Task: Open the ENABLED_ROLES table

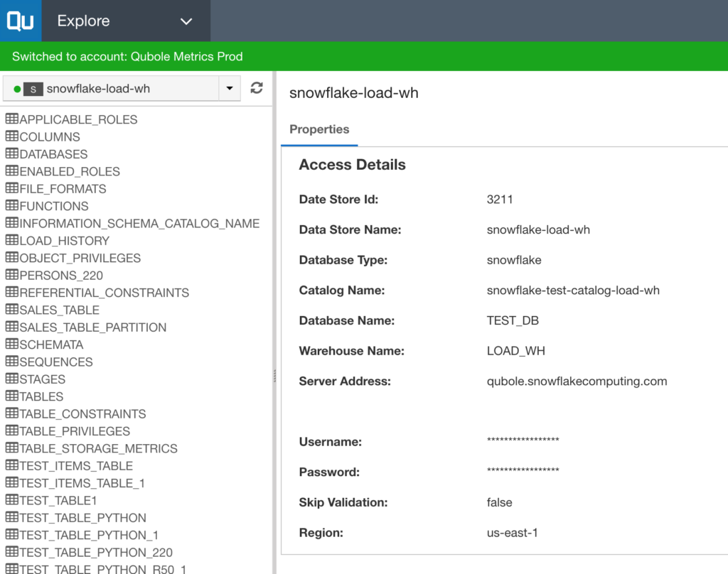Action: pyautogui.click(x=70, y=172)
